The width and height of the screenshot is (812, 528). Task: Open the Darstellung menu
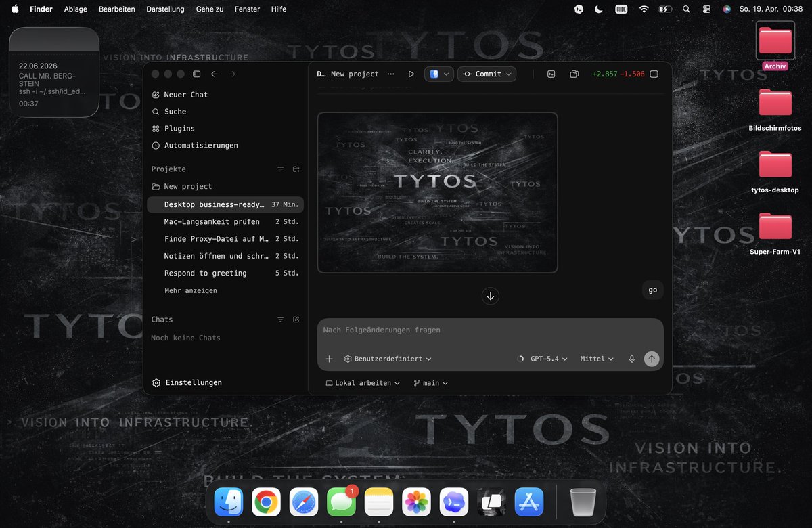tap(165, 9)
